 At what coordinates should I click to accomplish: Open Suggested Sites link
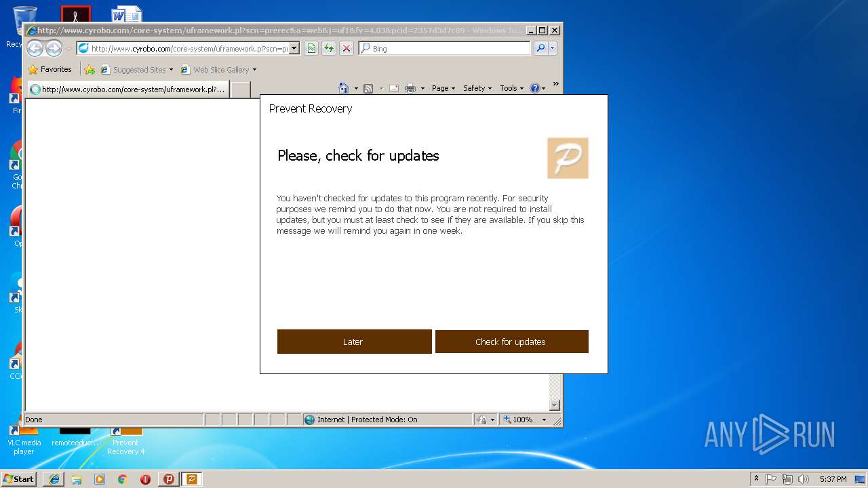coord(137,69)
